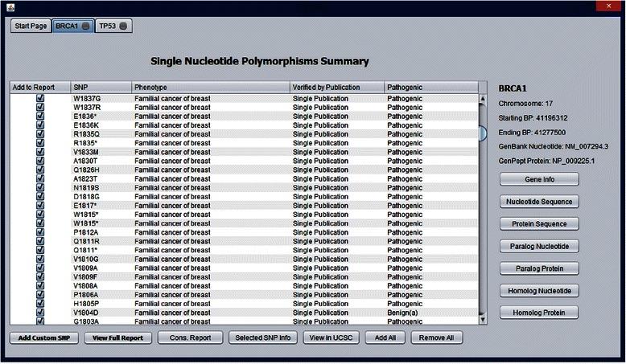Click the table scrollbar down arrow

tap(483, 320)
